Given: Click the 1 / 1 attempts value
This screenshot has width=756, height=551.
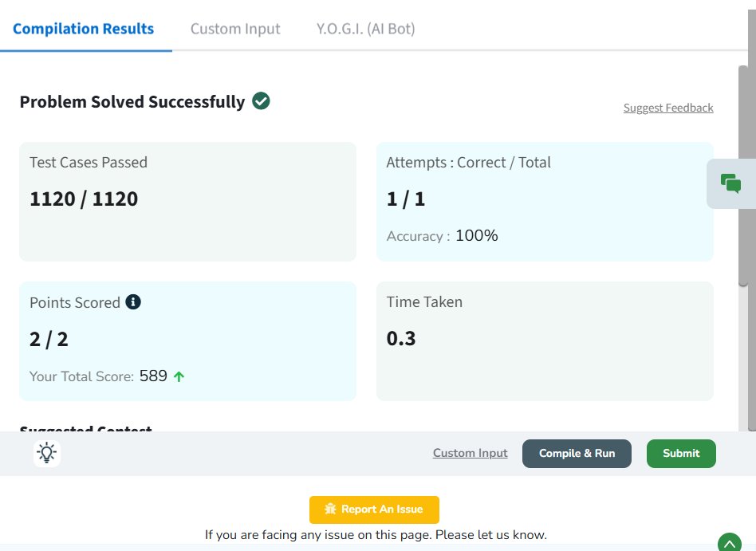Looking at the screenshot, I should (406, 199).
